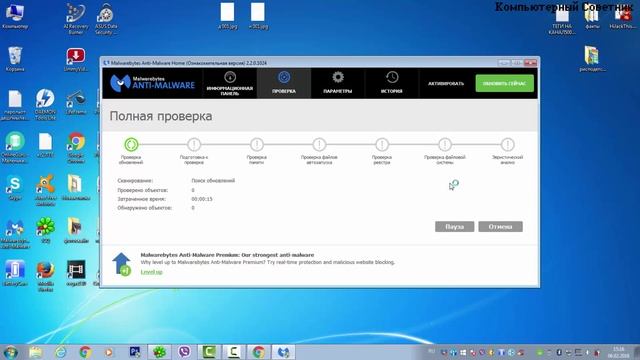This screenshot has width=640, height=360.
Task: Select the Компьютер desktop icon
Action: 15,16
